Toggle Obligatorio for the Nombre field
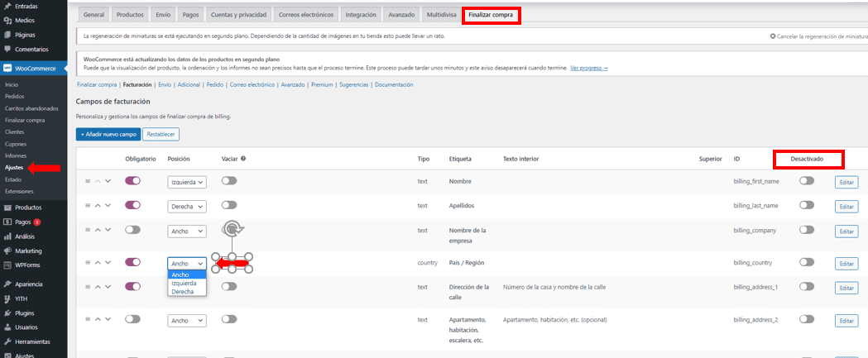The height and width of the screenshot is (358, 868). (132, 180)
